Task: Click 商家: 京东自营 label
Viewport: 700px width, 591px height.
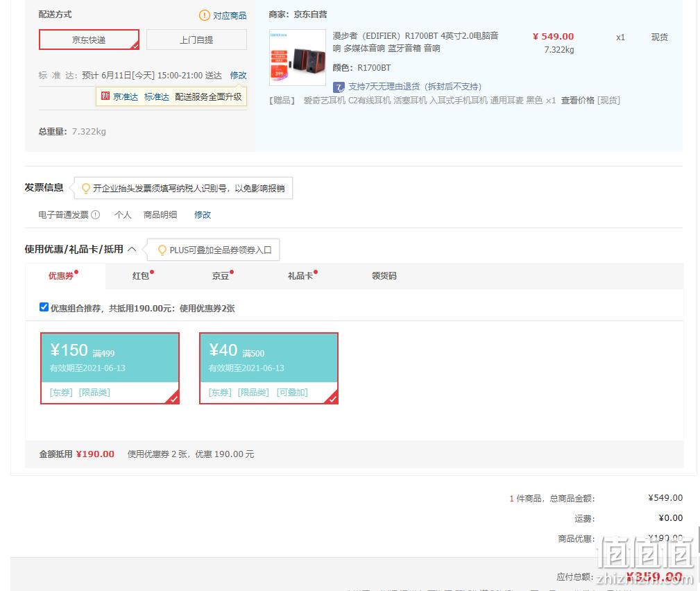Action: 298,15
